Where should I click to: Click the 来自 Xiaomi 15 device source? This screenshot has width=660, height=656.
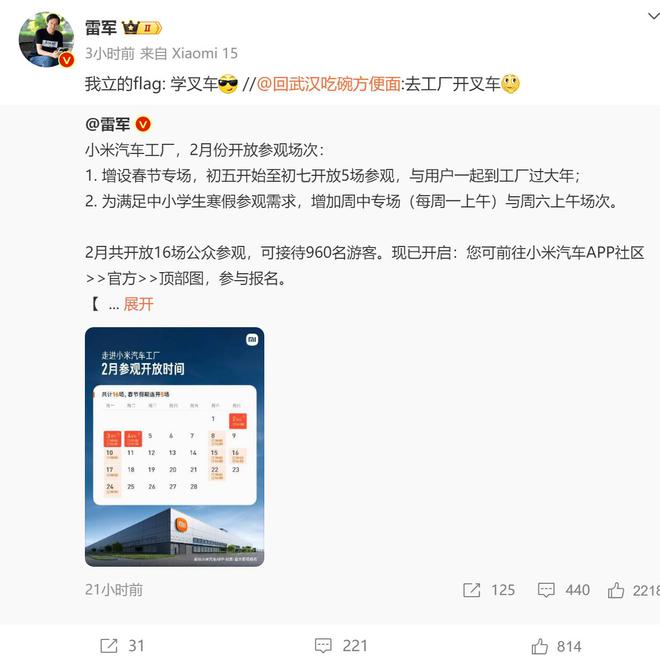[189, 53]
